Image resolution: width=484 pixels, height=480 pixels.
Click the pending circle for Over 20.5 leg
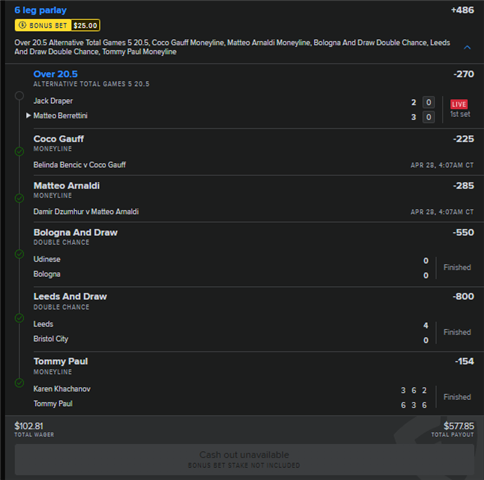pyautogui.click(x=19, y=96)
